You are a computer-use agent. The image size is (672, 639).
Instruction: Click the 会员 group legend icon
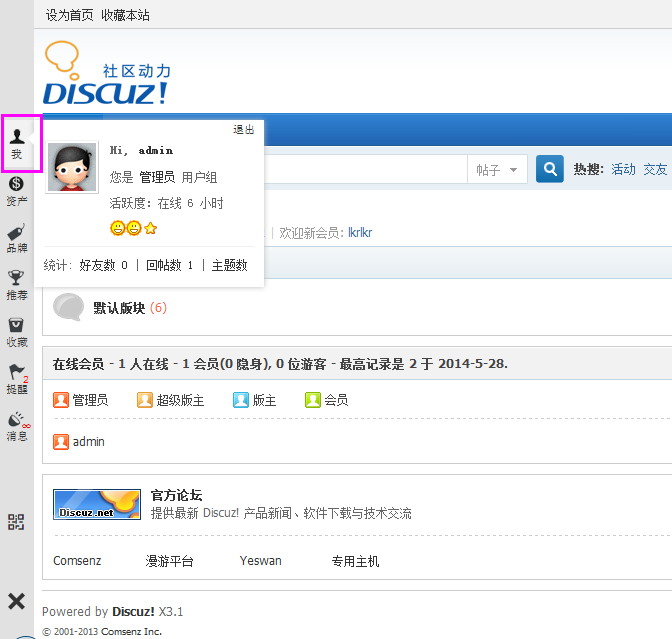pos(313,400)
